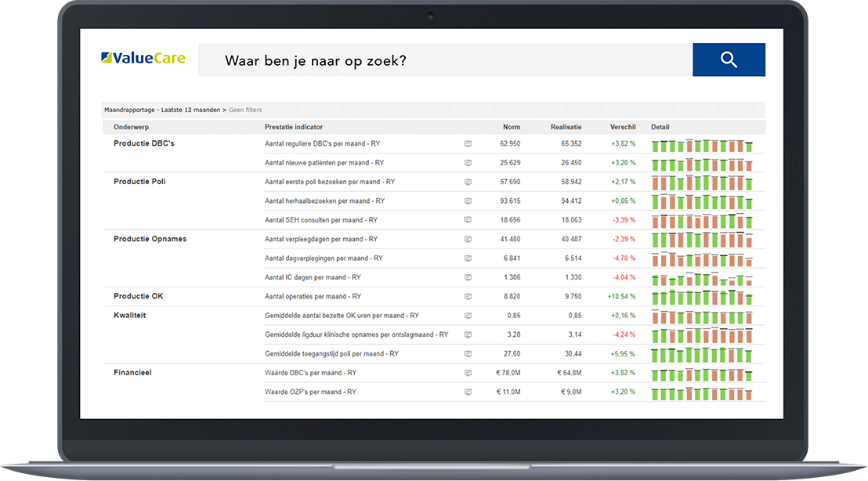The height and width of the screenshot is (481, 868).
Task: Open comment icon for Aantal operaties row
Action: 468,297
